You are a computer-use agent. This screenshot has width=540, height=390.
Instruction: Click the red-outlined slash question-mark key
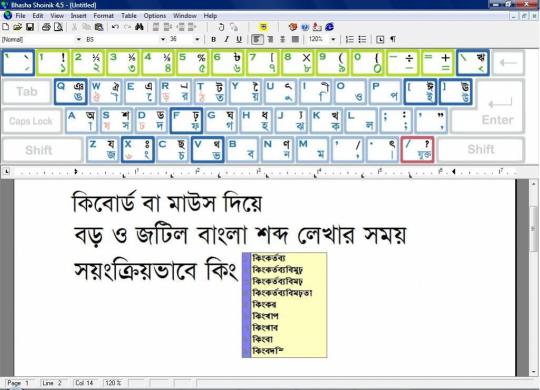(x=417, y=150)
